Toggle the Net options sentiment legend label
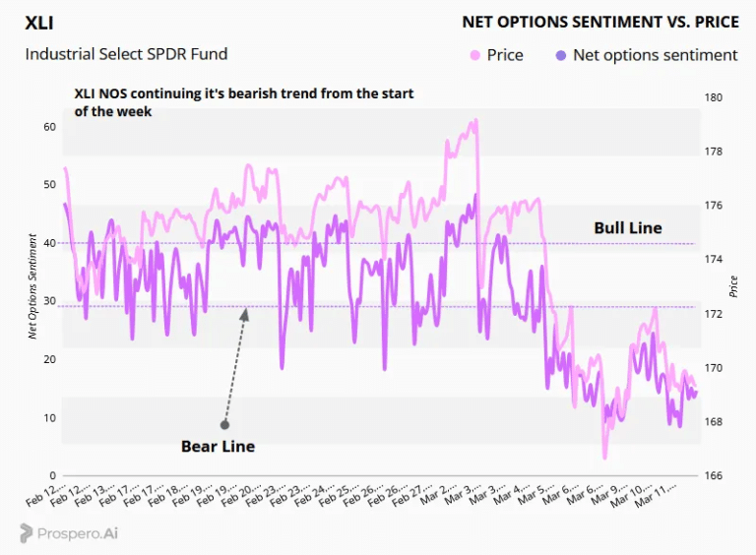Viewport: 756px width, 555px height. pyautogui.click(x=656, y=55)
